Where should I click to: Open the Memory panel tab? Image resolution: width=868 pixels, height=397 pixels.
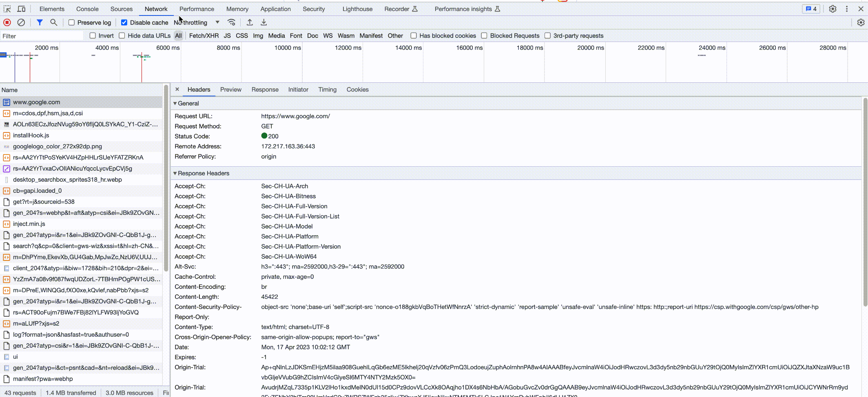point(237,9)
